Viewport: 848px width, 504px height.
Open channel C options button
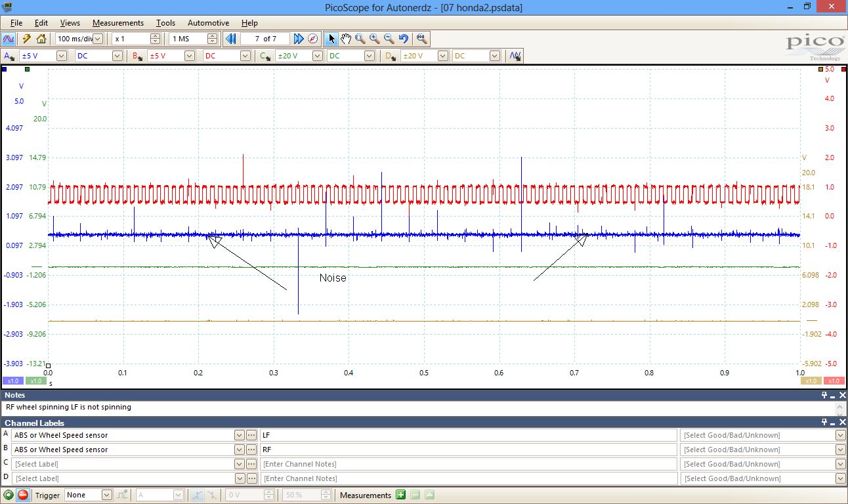click(x=265, y=56)
